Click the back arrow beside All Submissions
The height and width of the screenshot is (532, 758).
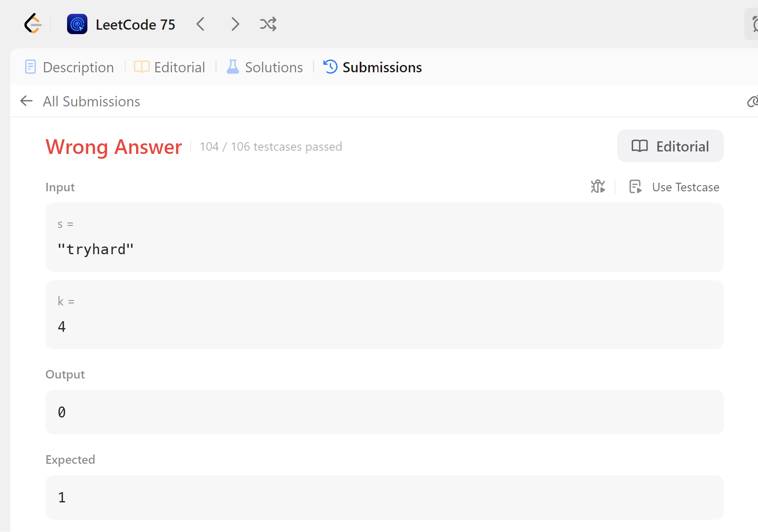tap(26, 101)
